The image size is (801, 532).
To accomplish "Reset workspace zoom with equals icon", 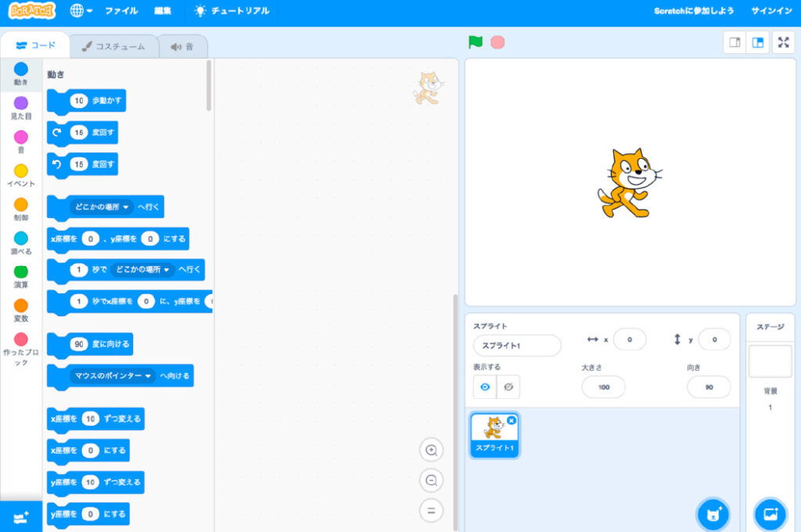I will (x=431, y=511).
